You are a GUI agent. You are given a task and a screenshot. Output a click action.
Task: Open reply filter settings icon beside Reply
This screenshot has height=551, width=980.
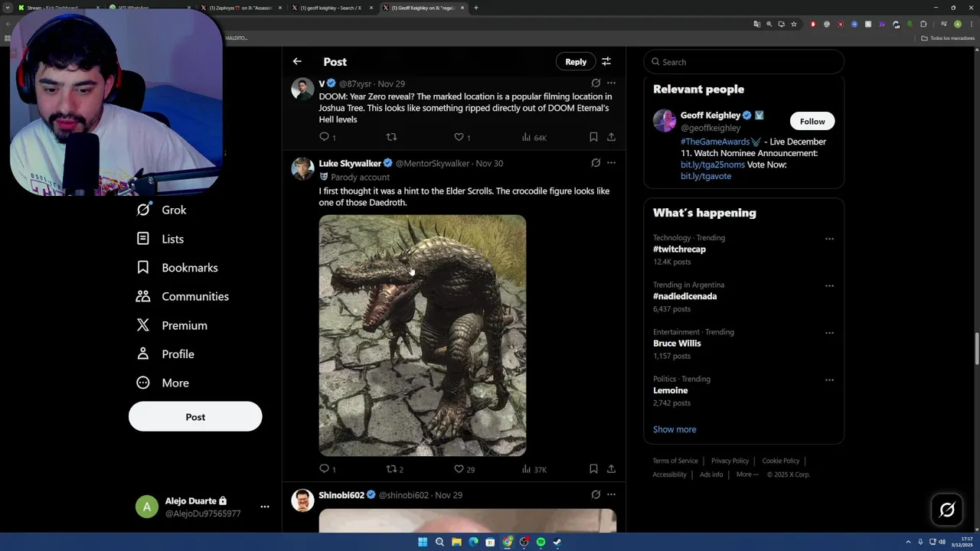pos(606,61)
